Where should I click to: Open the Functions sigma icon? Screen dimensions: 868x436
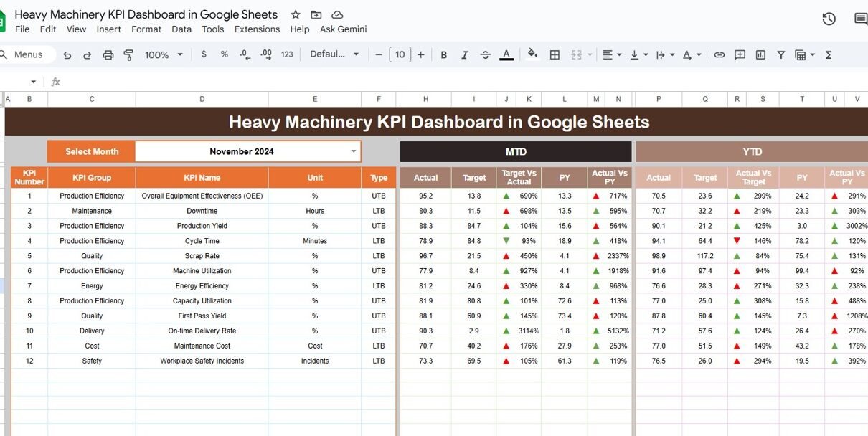click(x=829, y=55)
